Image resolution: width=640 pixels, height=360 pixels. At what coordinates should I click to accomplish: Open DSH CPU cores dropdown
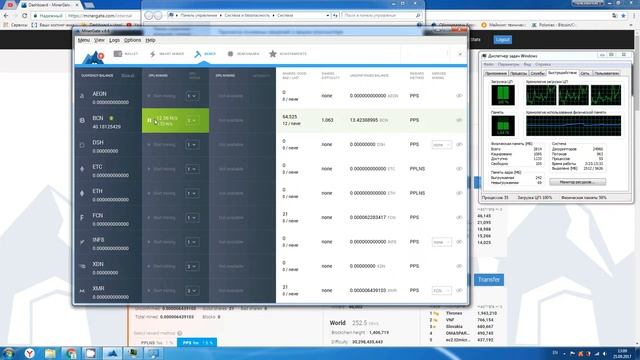[x=192, y=144]
